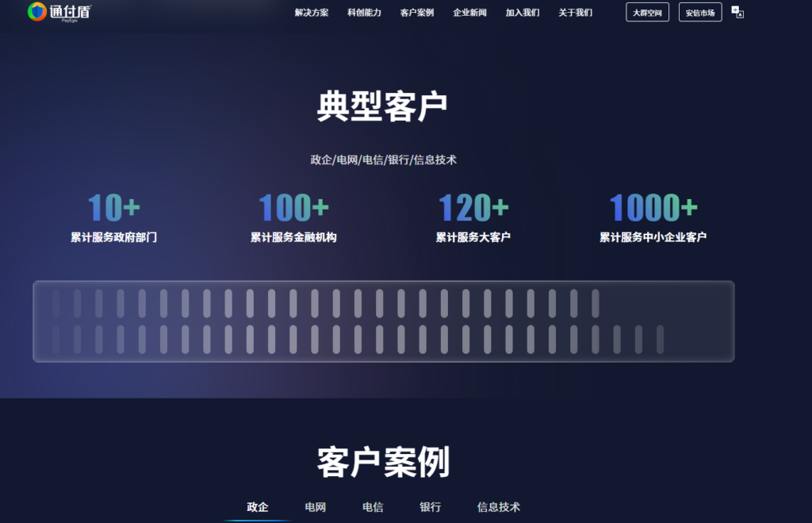Screen dimensions: 812x523
Task: Click the 政企/电网/电信/银行/信息技术 subtitle text
Action: [x=384, y=159]
